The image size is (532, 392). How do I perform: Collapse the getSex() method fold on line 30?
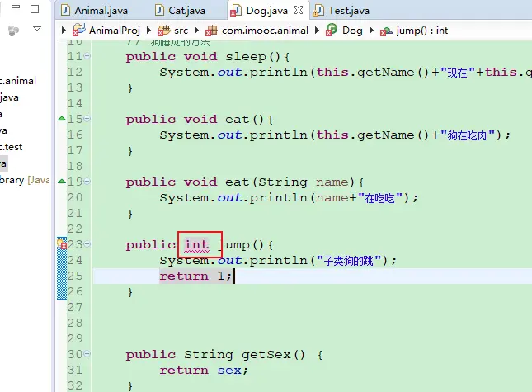pos(87,355)
